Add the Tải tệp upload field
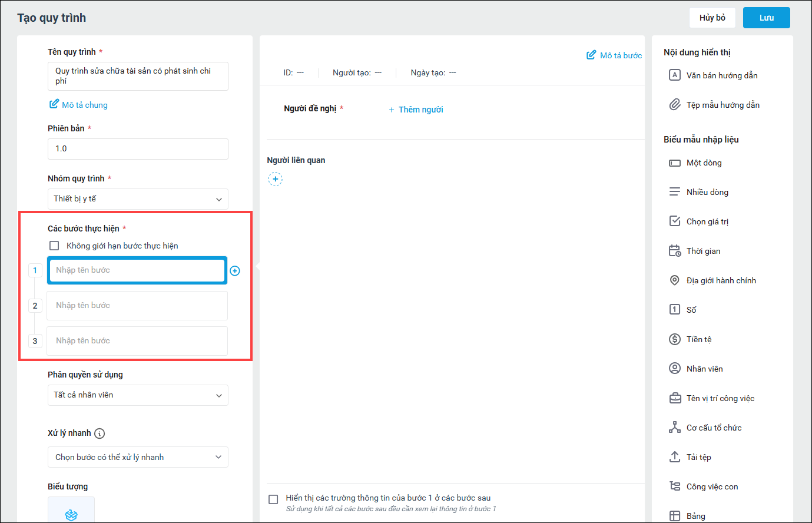 pos(698,457)
